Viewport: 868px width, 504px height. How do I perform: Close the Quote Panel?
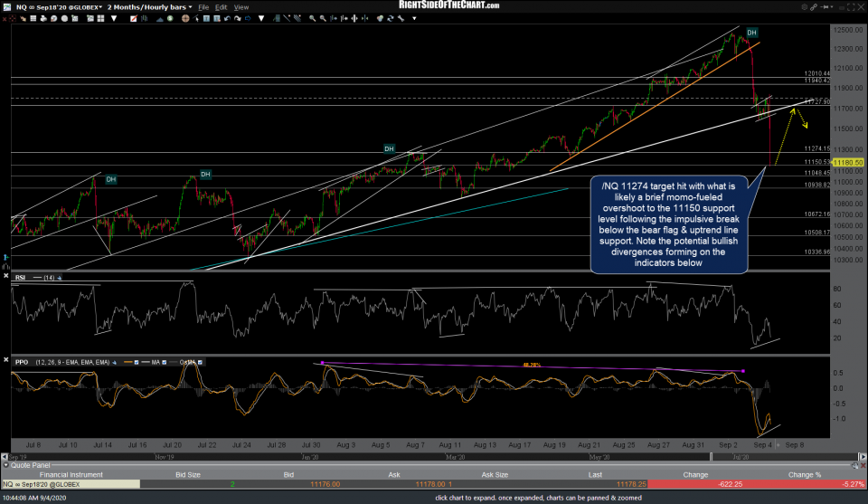(863, 466)
